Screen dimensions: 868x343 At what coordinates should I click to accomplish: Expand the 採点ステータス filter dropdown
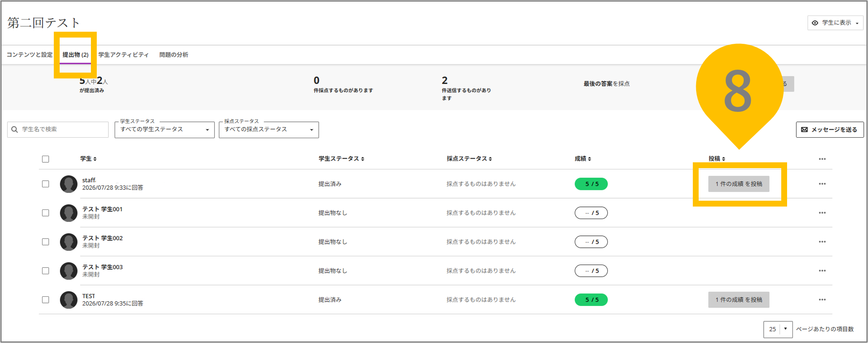click(x=269, y=129)
